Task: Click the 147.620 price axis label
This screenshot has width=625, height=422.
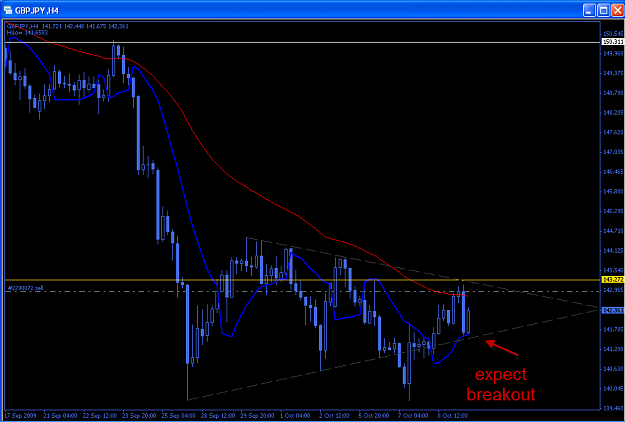Action: 613,132
